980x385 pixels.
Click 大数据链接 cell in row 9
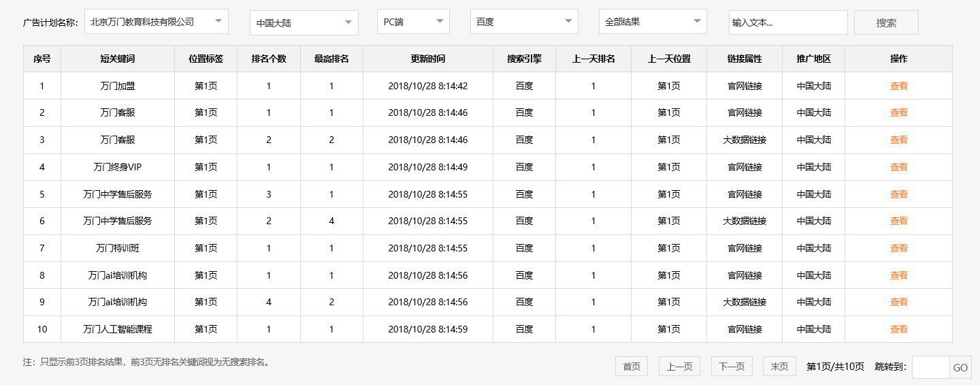(745, 302)
